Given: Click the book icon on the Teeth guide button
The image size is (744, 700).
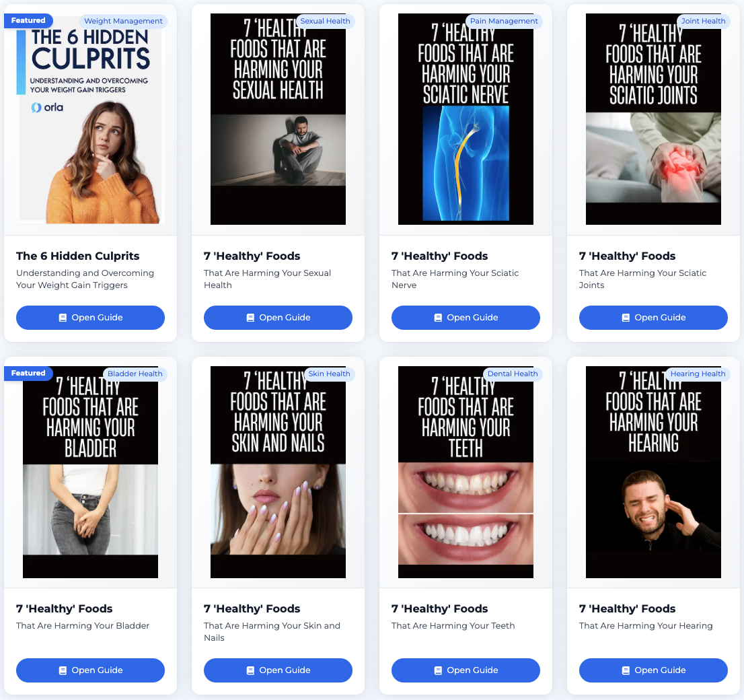Looking at the screenshot, I should [438, 670].
